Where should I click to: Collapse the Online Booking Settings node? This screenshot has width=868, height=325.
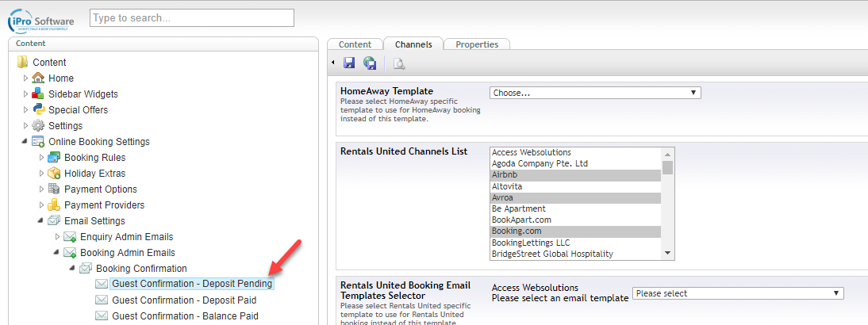tap(25, 142)
